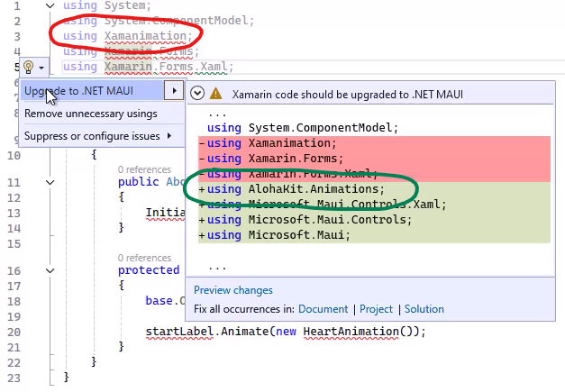This screenshot has height=392, width=565.
Task: Click the 'protected' keyword on line 16
Action: click(149, 270)
